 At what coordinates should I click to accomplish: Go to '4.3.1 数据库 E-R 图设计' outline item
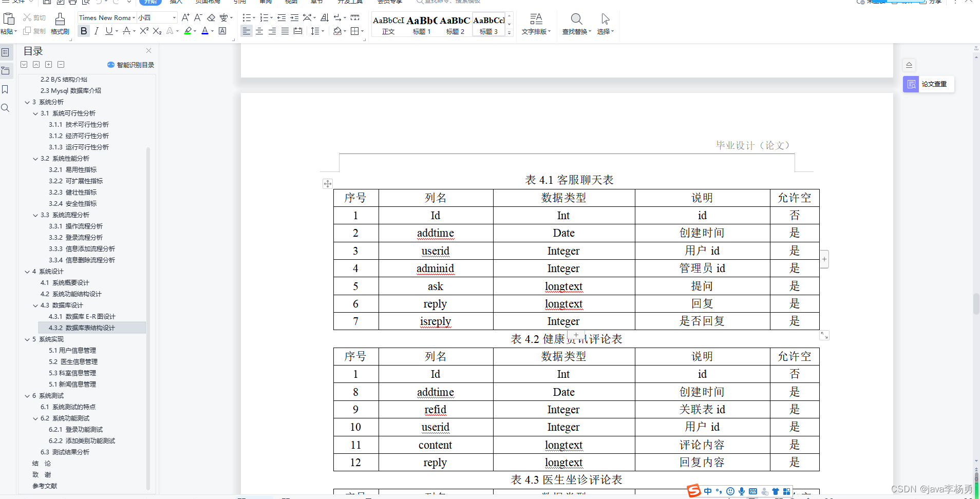[82, 317]
